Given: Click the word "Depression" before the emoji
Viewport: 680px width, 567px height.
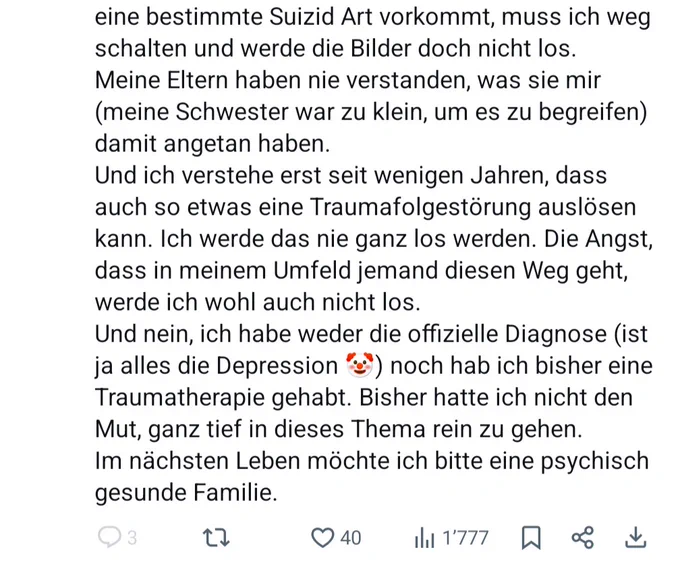Looking at the screenshot, I should click(x=277, y=366).
